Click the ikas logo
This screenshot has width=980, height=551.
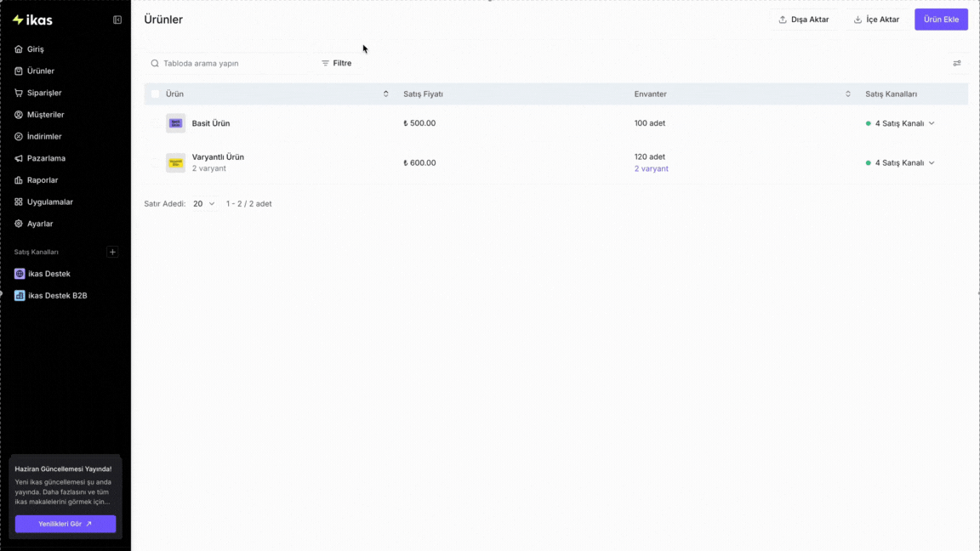(x=32, y=20)
